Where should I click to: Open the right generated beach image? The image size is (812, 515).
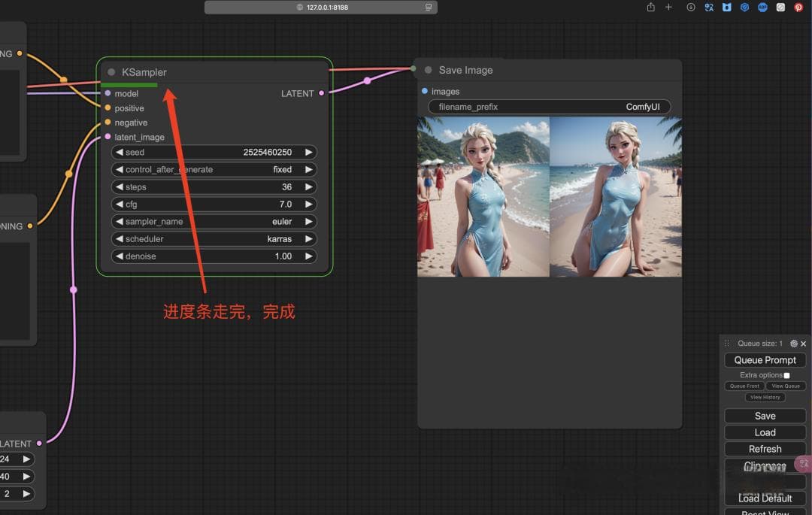click(616, 197)
